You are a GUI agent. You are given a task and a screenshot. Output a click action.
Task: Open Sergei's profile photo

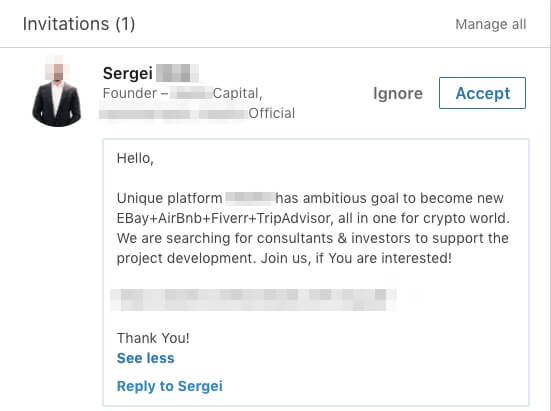[57, 91]
